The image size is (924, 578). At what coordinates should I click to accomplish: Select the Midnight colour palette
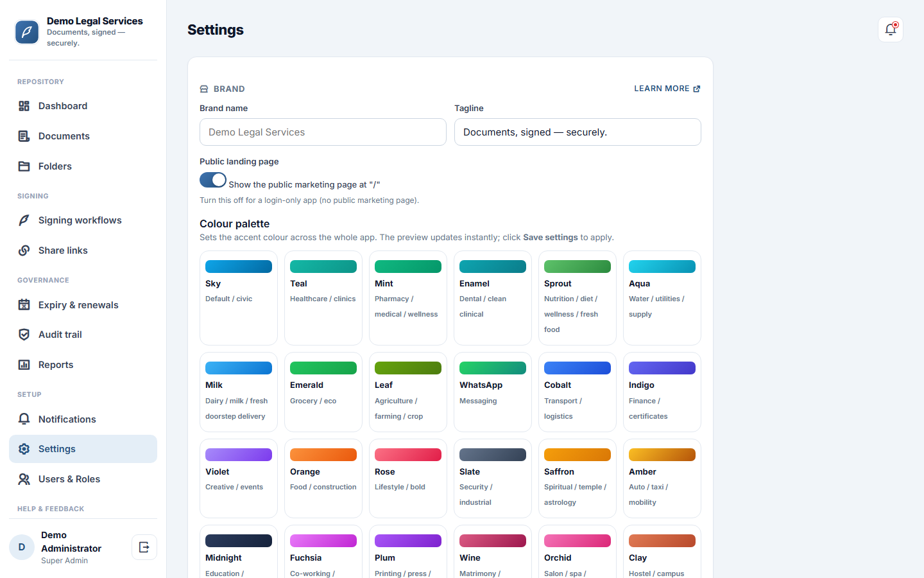239,552
